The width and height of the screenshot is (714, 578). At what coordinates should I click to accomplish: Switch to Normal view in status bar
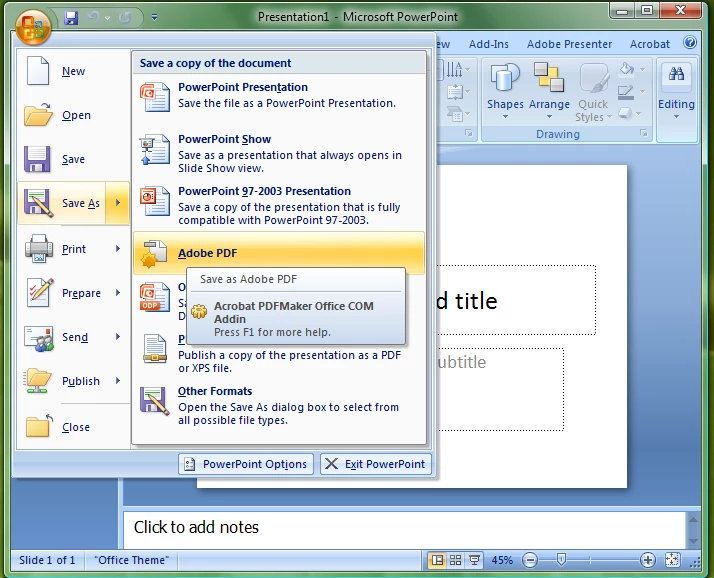(x=437, y=560)
